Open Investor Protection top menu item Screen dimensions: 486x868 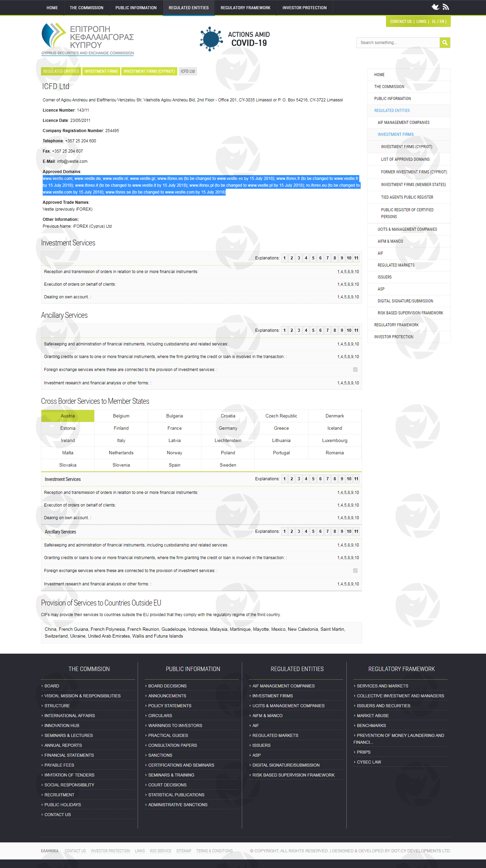304,8
